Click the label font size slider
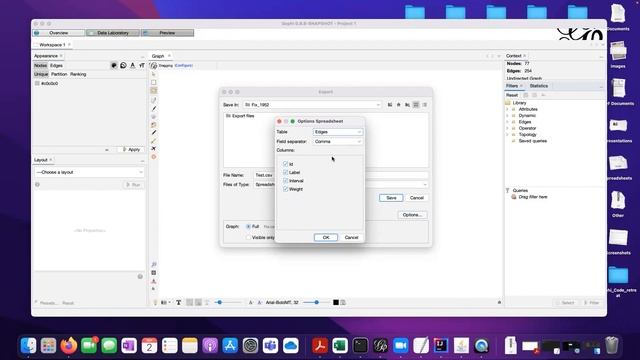Viewport: 640px width, 360px height. point(317,302)
